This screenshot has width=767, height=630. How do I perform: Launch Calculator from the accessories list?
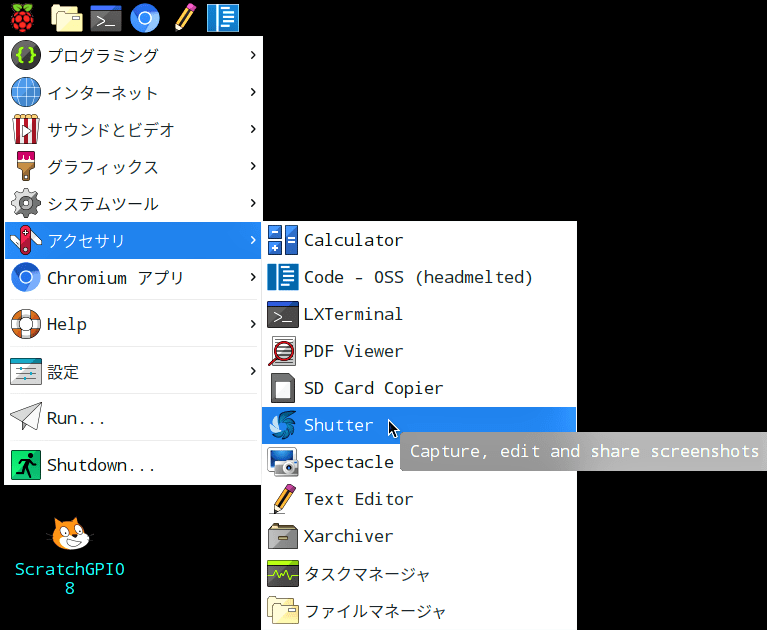pyautogui.click(x=419, y=240)
